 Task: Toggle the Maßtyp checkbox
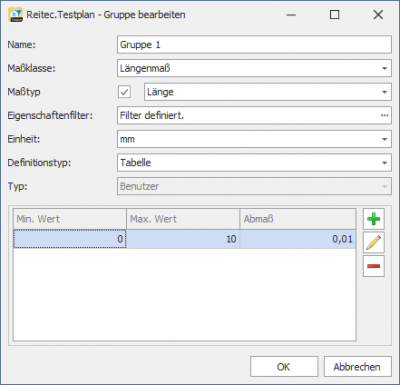click(124, 92)
